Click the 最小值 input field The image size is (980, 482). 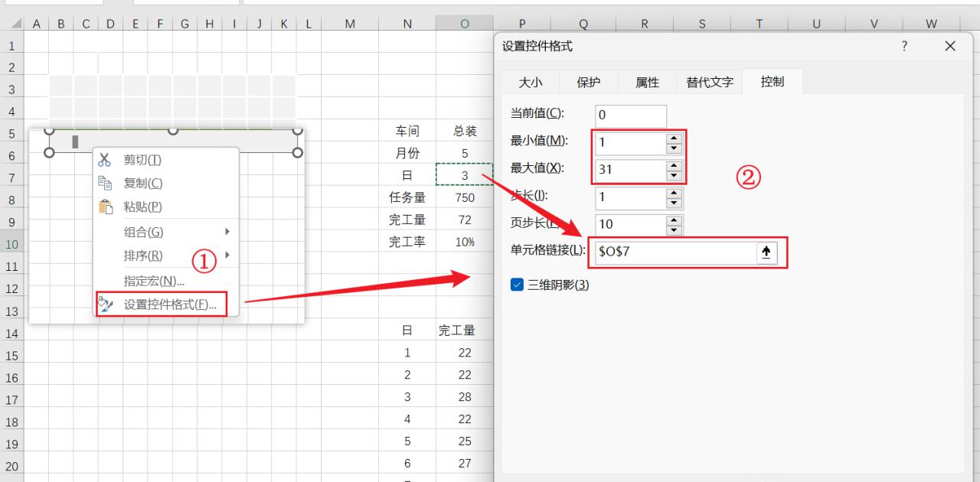tap(631, 142)
